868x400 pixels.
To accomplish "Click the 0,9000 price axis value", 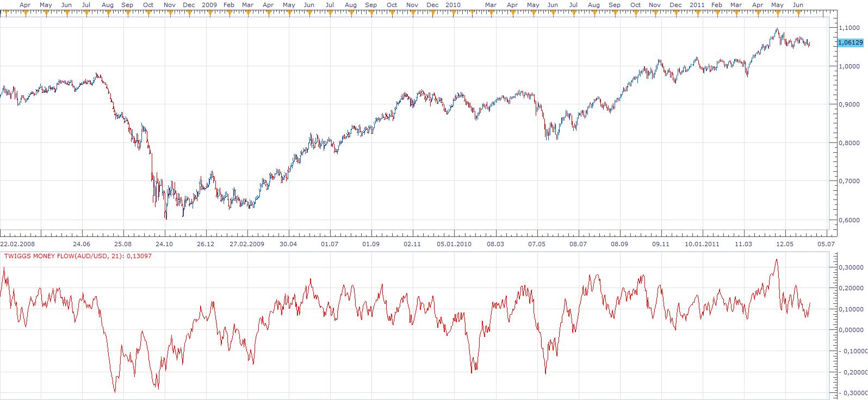I will [x=850, y=104].
